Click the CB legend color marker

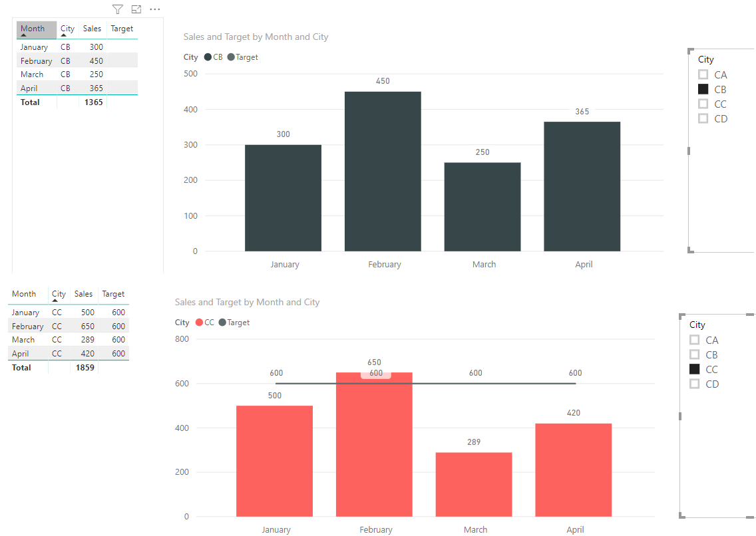point(208,57)
